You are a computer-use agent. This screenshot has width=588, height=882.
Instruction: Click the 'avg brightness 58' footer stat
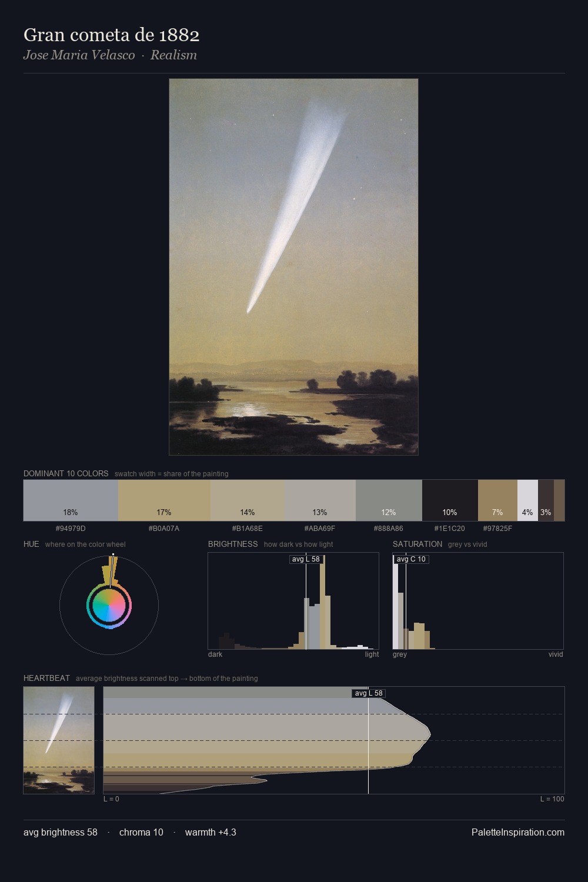[x=61, y=832]
